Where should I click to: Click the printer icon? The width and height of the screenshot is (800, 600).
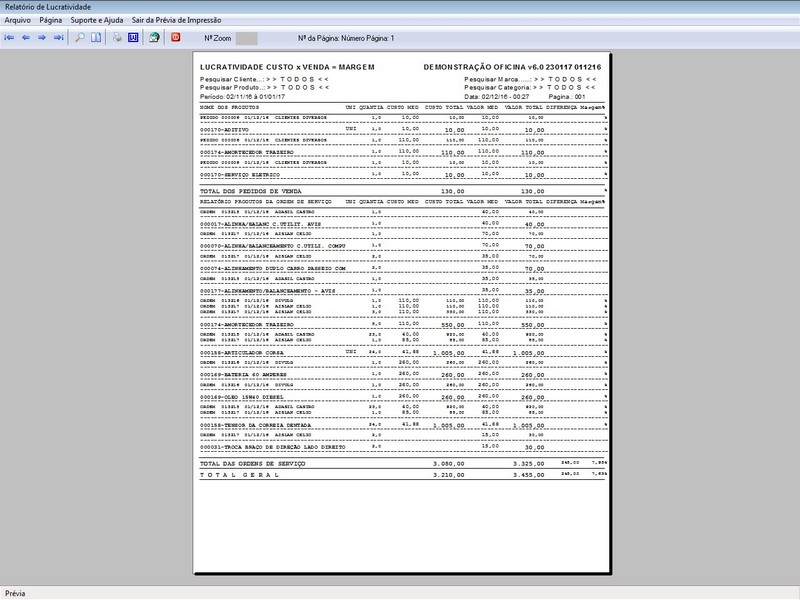[117, 38]
